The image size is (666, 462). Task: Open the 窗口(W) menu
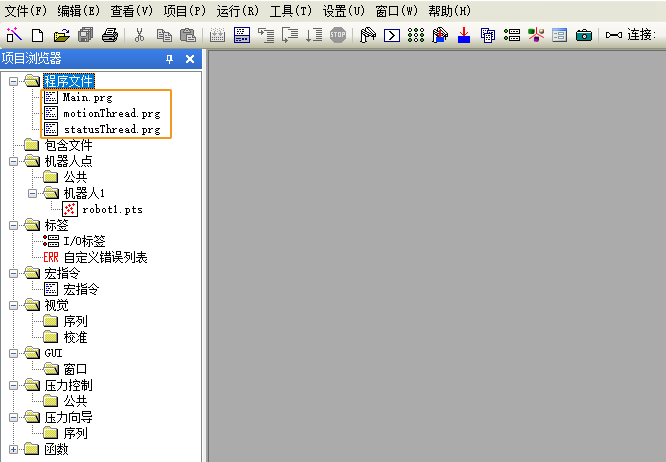pos(397,11)
